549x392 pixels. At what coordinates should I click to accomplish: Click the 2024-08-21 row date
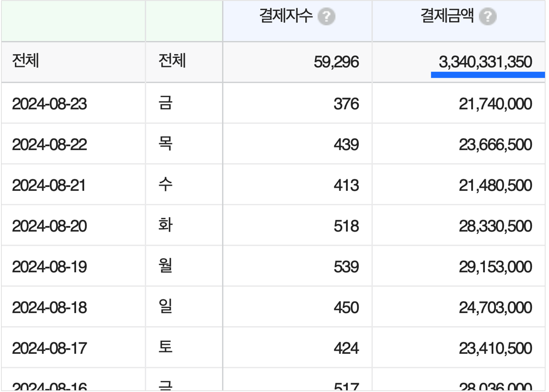[49, 185]
